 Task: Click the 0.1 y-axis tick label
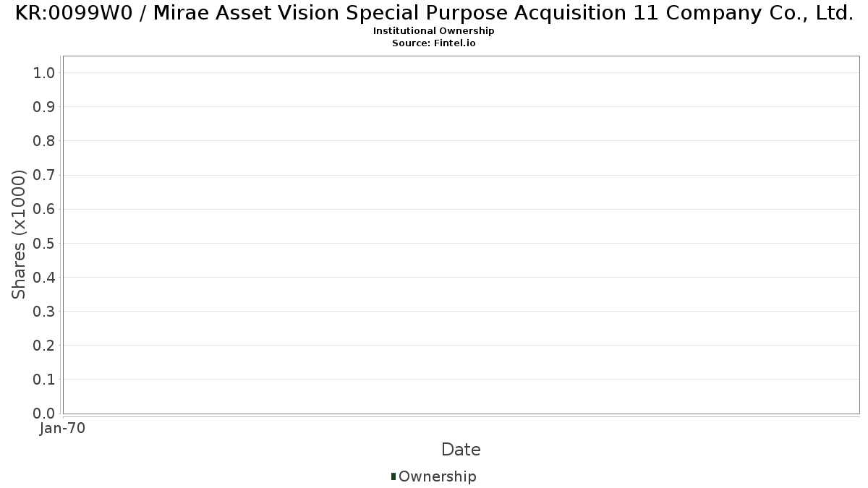(44, 380)
